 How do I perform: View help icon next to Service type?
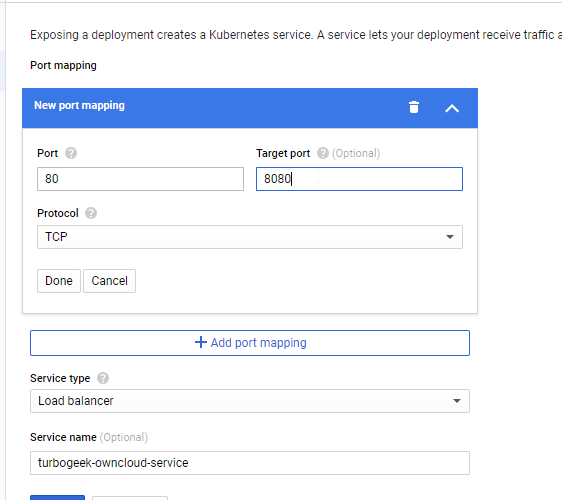click(103, 378)
